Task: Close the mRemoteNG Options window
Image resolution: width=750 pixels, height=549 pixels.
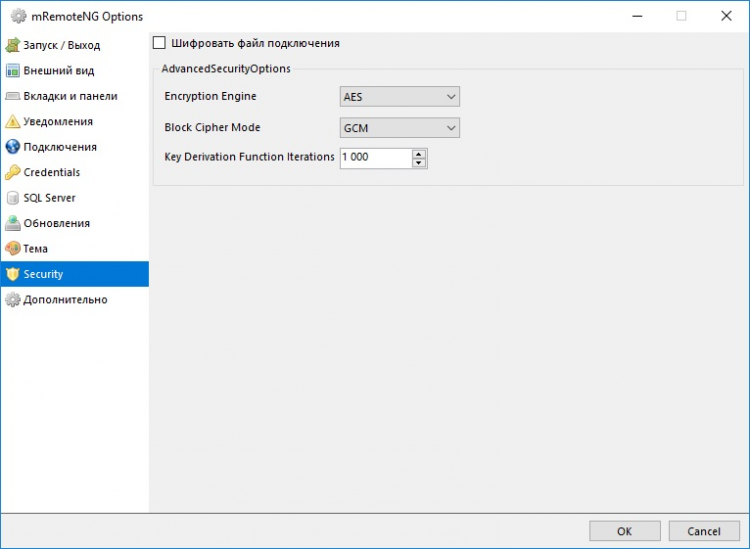Action: click(x=726, y=16)
